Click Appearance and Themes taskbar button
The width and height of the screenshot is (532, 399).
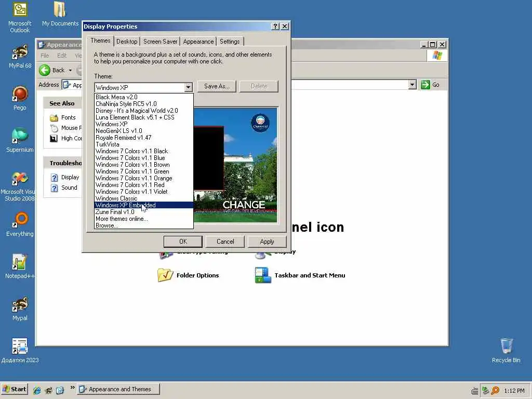(x=118, y=389)
